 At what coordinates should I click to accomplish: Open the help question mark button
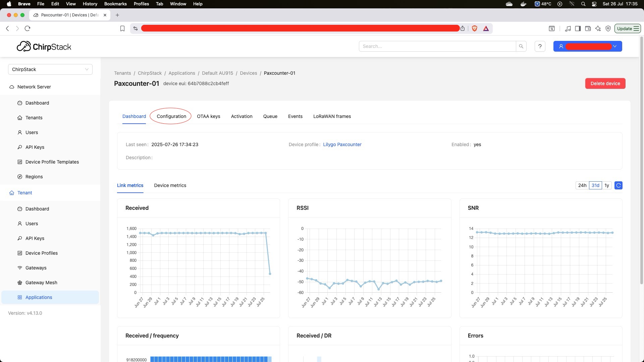coord(540,46)
